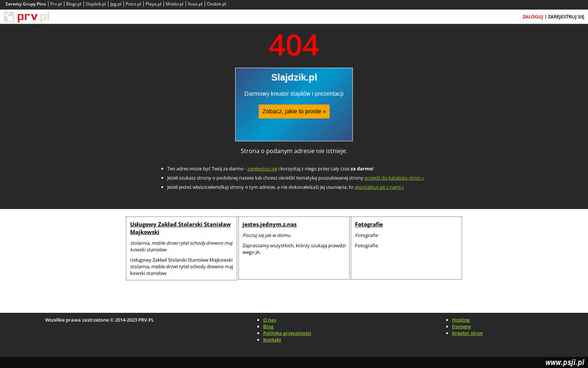Click 'Kreator stron' footer link
Image resolution: width=588 pixels, height=368 pixels.
(467, 333)
